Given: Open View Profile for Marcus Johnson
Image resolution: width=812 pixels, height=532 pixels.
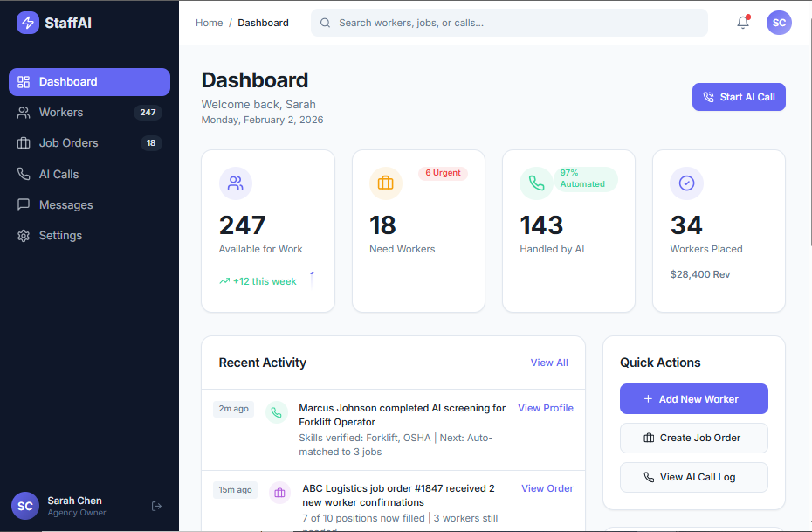Looking at the screenshot, I should coord(545,408).
